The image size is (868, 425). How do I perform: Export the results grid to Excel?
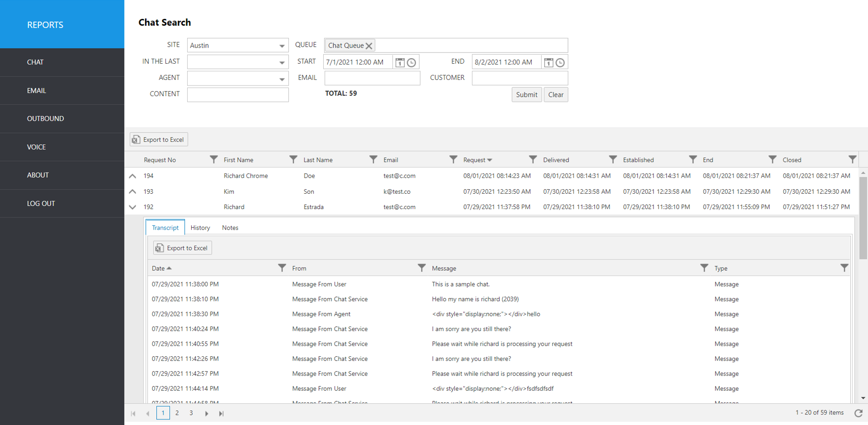point(159,140)
